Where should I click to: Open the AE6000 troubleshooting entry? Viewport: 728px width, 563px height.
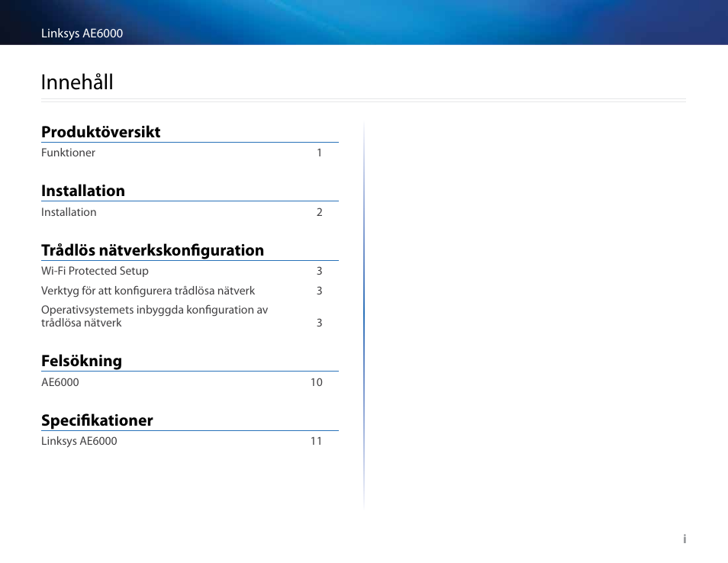pyautogui.click(x=60, y=382)
